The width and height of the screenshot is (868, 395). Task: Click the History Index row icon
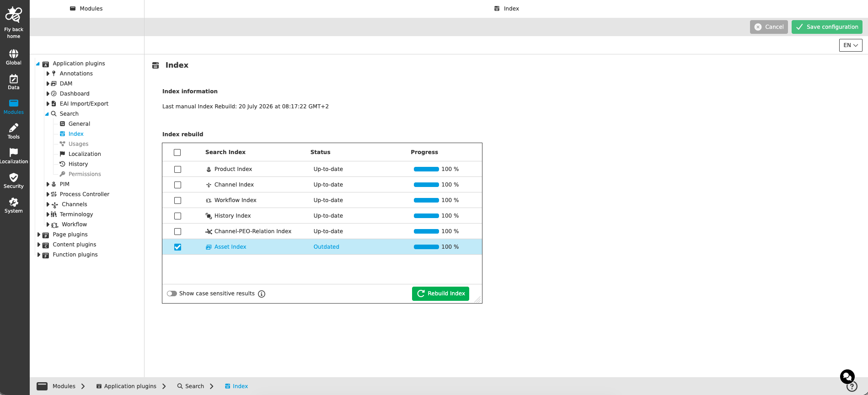point(209,216)
